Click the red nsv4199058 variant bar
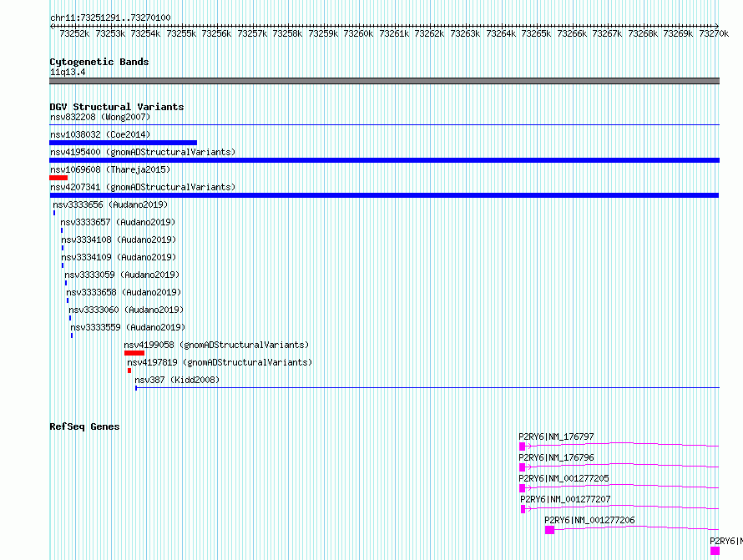Image resolution: width=743 pixels, height=560 pixels. pos(134,353)
